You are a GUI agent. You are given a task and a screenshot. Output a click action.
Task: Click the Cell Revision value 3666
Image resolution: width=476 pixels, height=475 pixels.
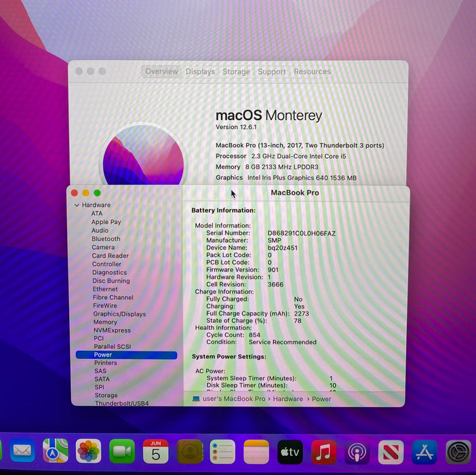[x=275, y=284]
